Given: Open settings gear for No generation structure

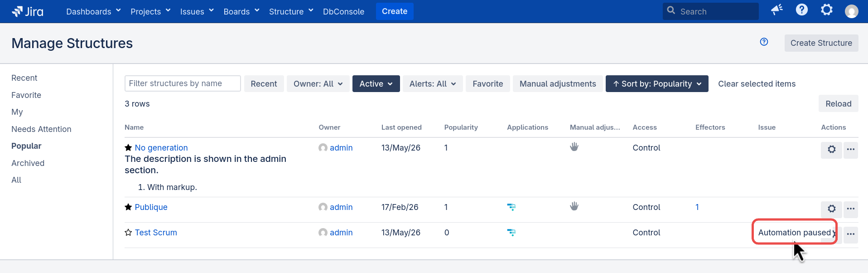Looking at the screenshot, I should pos(831,150).
